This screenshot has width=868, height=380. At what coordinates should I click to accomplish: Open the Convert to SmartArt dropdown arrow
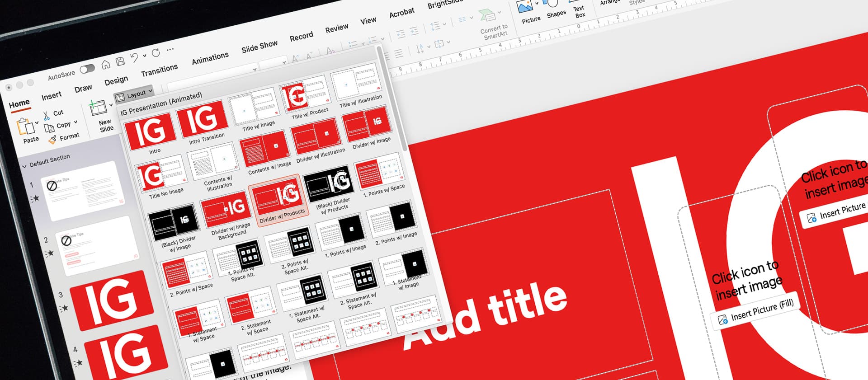(499, 12)
